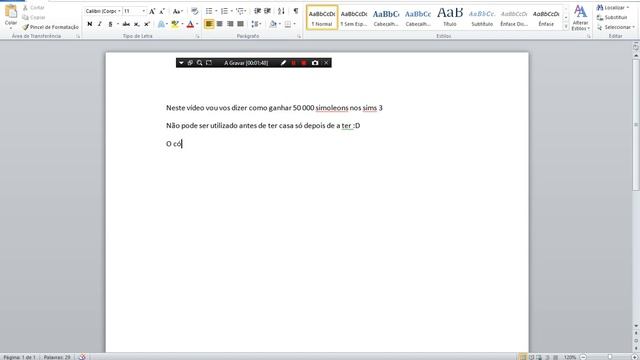The height and width of the screenshot is (360, 640).
Task: Apply the Ênfase Dis... style
Action: [514, 18]
